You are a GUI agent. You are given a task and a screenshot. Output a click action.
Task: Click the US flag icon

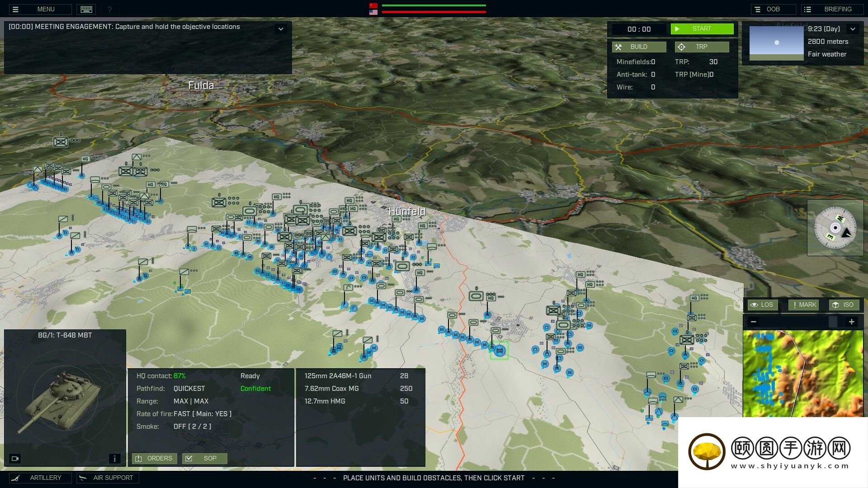pyautogui.click(x=373, y=12)
